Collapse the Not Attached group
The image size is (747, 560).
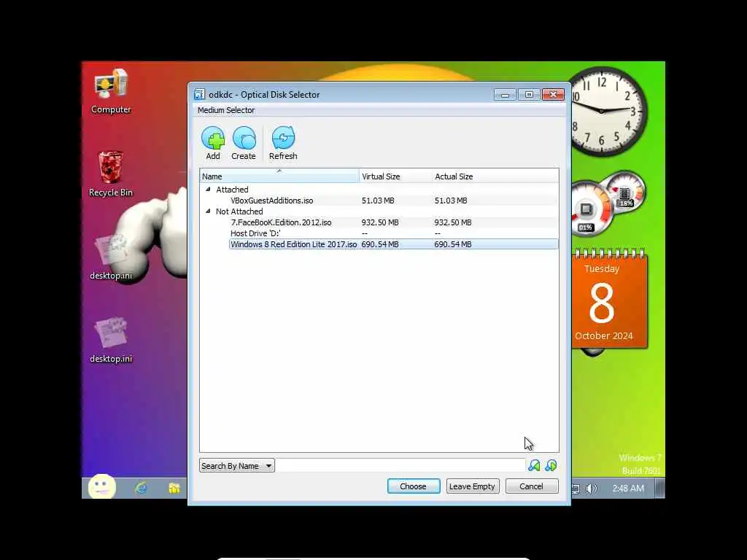pyautogui.click(x=208, y=211)
